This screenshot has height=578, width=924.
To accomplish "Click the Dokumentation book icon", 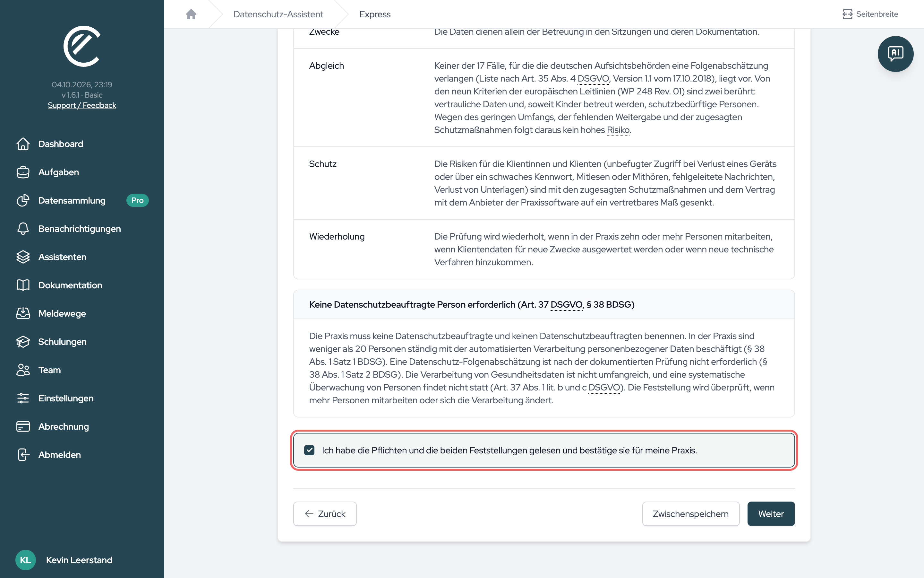I will coord(23,285).
